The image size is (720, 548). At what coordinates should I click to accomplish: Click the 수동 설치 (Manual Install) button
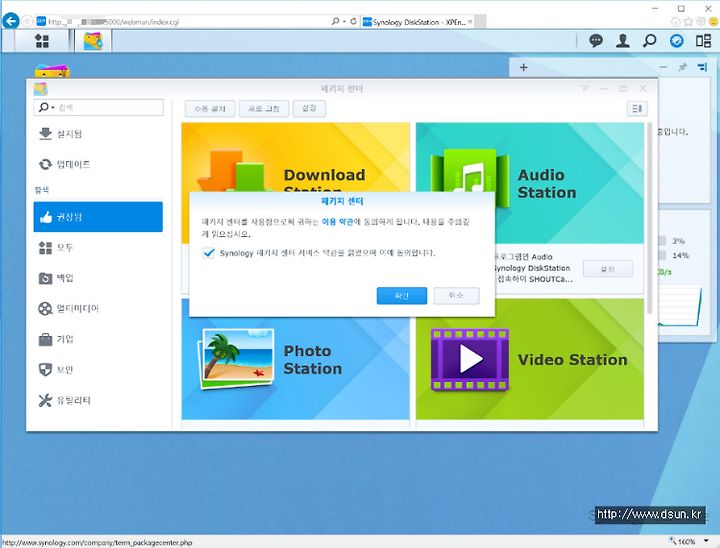[x=210, y=109]
